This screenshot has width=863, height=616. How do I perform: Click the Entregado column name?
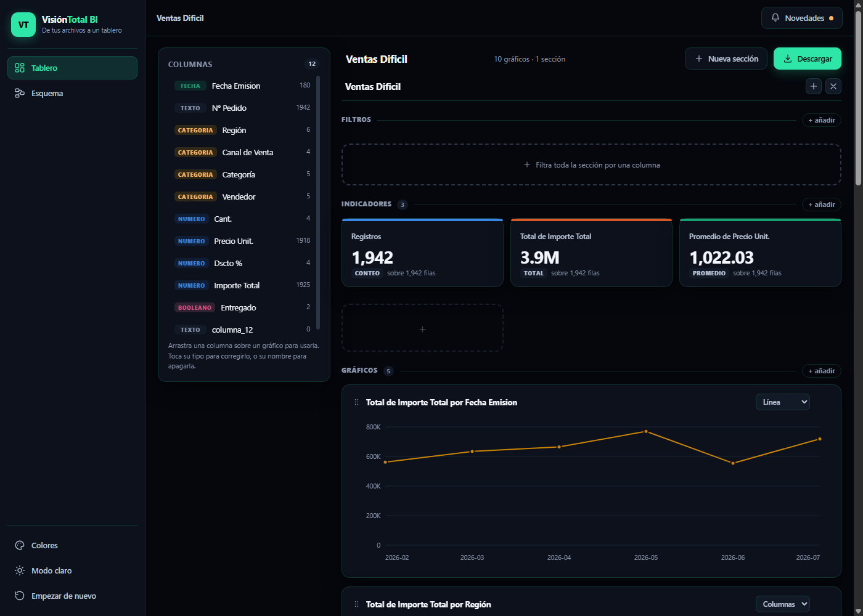(x=239, y=308)
